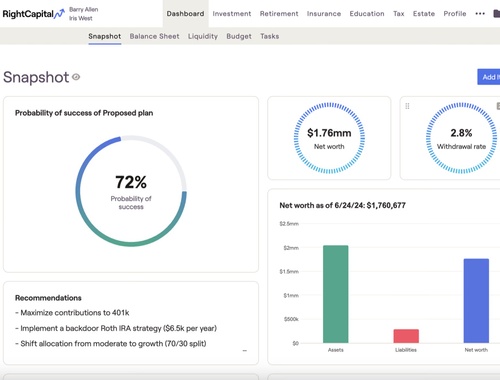Click the green Assets bar
The height and width of the screenshot is (380, 500).
click(x=335, y=294)
